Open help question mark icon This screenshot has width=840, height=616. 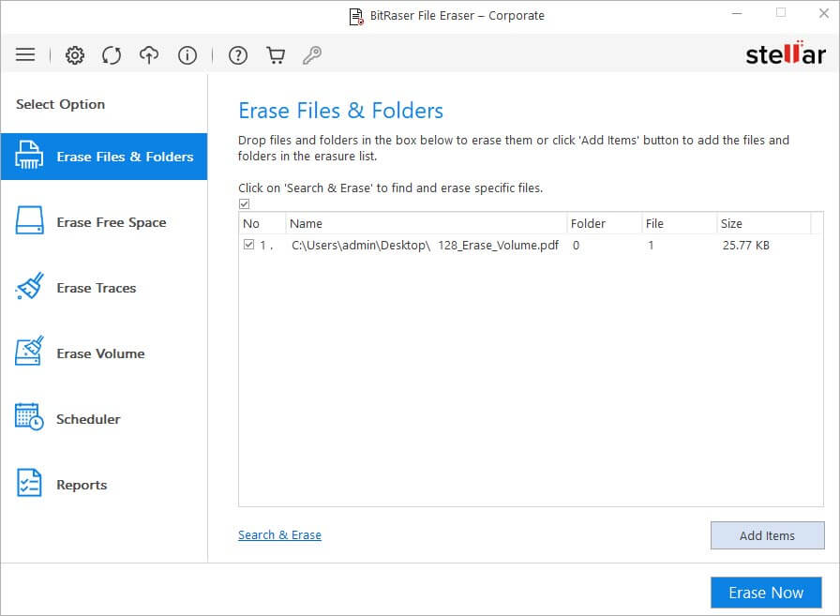coord(238,55)
